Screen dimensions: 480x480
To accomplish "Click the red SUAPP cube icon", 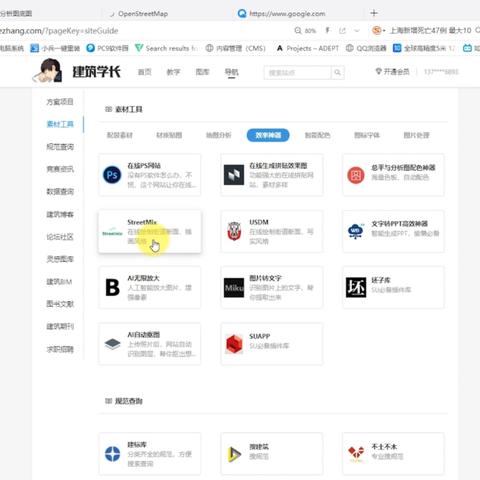I will click(234, 344).
